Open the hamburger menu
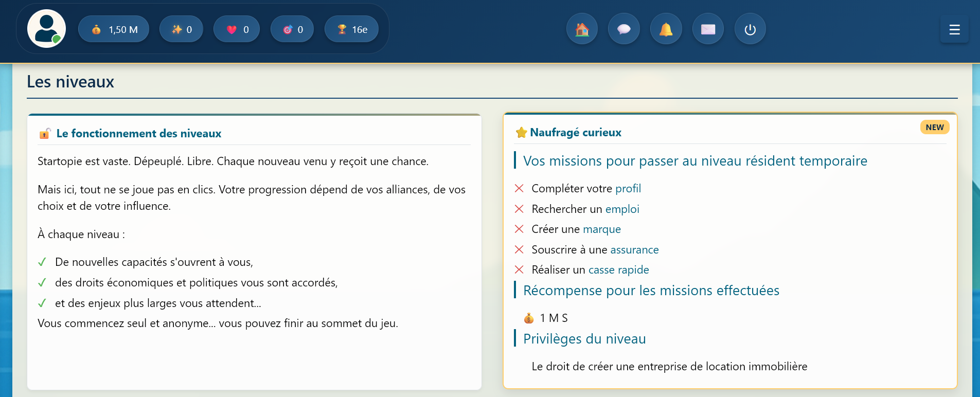Viewport: 980px width, 397px height. 954,30
